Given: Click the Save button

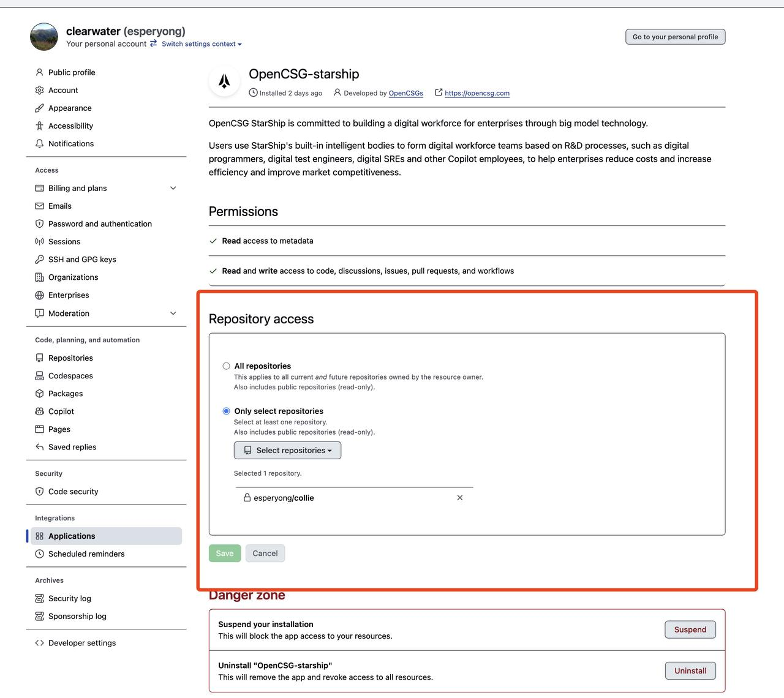Looking at the screenshot, I should [224, 553].
